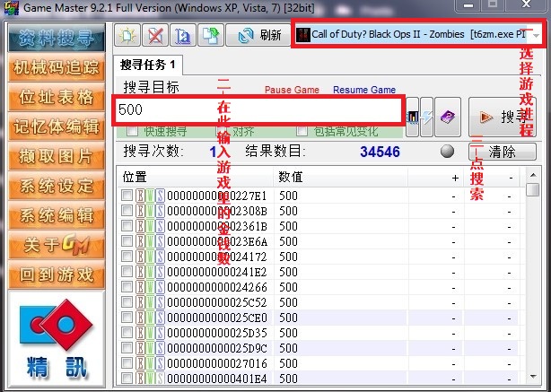Screen dimensions: 551x392
Task: Click the results list vertical scrollbar
Action: pos(532,269)
